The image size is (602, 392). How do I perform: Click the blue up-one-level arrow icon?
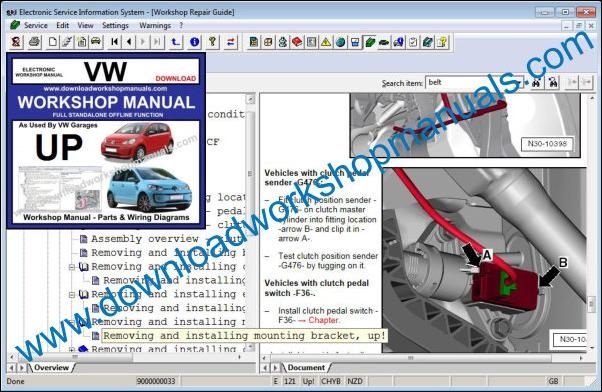coord(175,41)
